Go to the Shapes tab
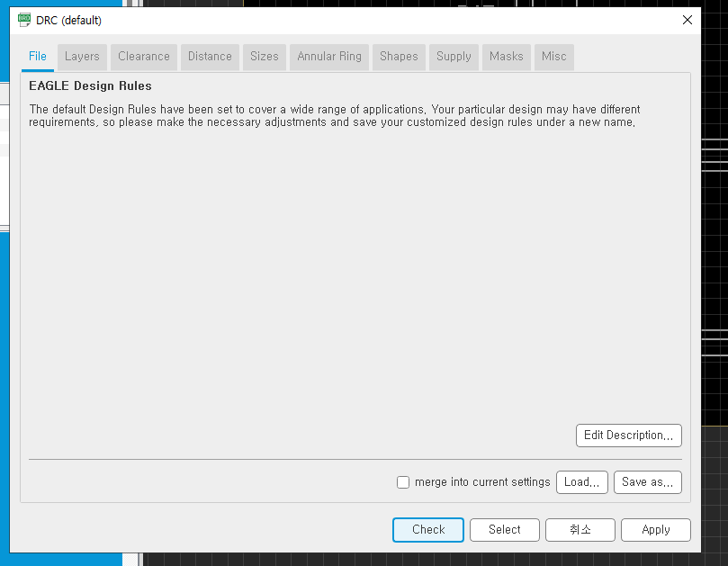The height and width of the screenshot is (566, 728). pyautogui.click(x=399, y=57)
